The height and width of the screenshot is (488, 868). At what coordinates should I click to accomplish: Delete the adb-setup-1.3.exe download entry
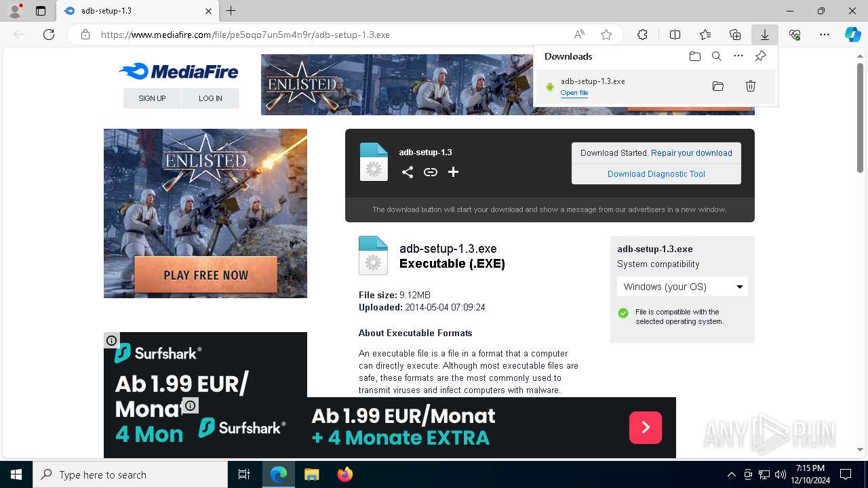pyautogui.click(x=751, y=86)
